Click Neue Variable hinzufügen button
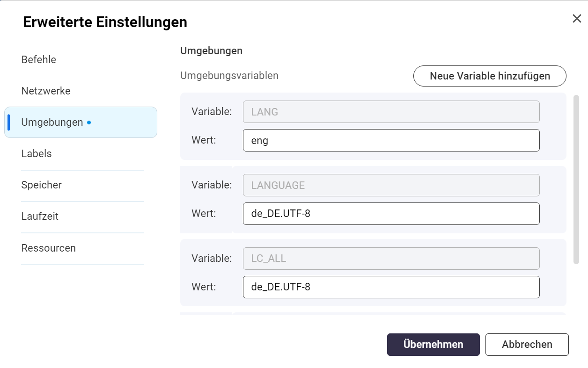Image resolution: width=588 pixels, height=368 pixels. (490, 76)
